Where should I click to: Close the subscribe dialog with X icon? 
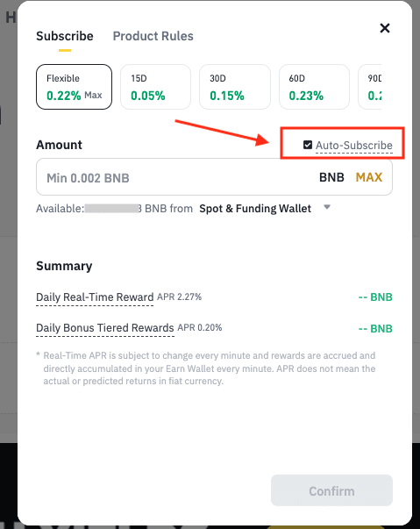[x=385, y=28]
